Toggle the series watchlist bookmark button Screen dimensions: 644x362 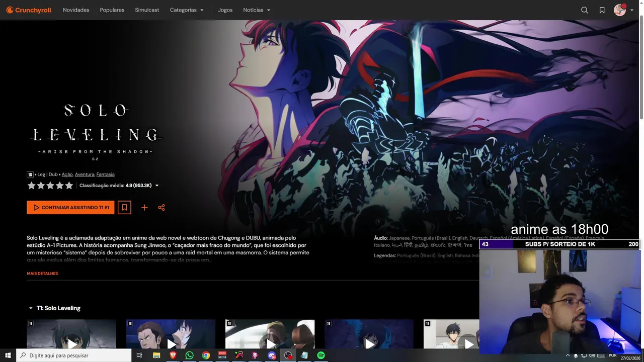coord(124,208)
